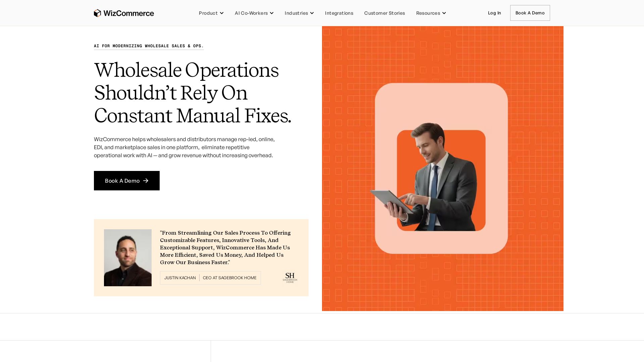Click the WizCommerce cube logo icon

[x=97, y=13]
